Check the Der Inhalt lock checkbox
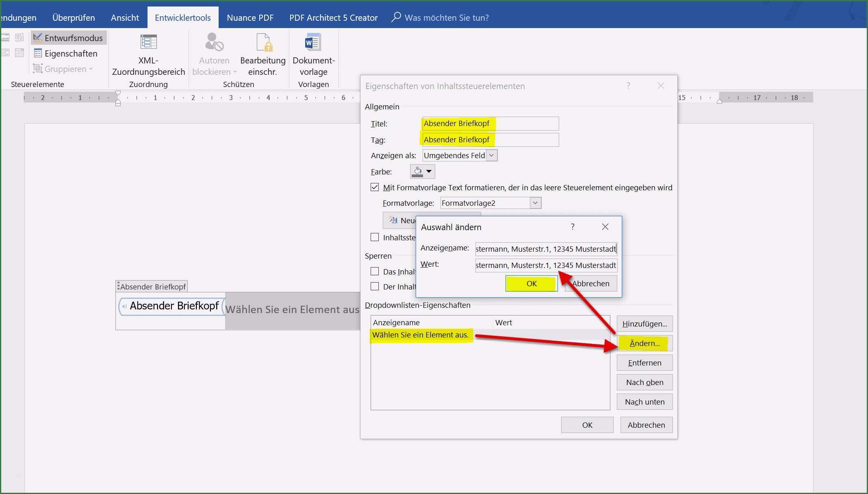868x494 pixels. tap(375, 287)
